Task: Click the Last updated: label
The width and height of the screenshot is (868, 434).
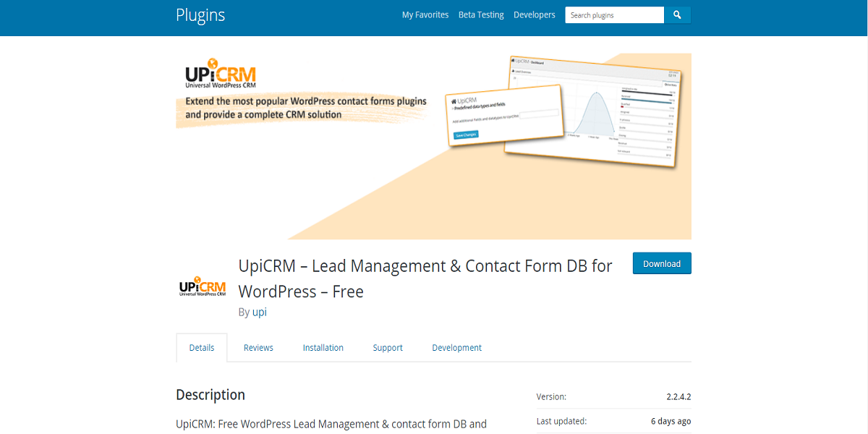Action: click(561, 421)
